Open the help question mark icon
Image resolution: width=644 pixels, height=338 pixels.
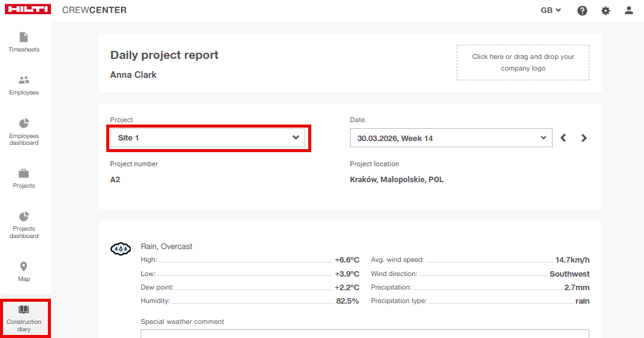click(x=582, y=10)
